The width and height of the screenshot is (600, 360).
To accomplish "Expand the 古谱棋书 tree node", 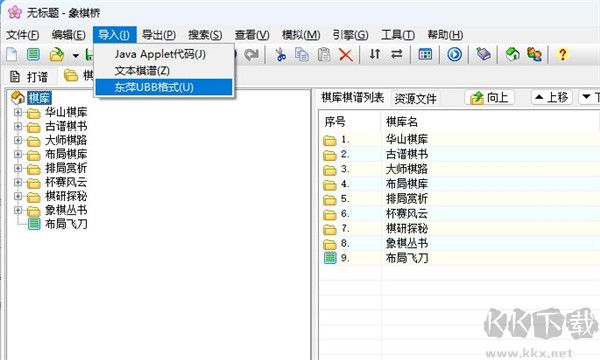I will [x=18, y=126].
